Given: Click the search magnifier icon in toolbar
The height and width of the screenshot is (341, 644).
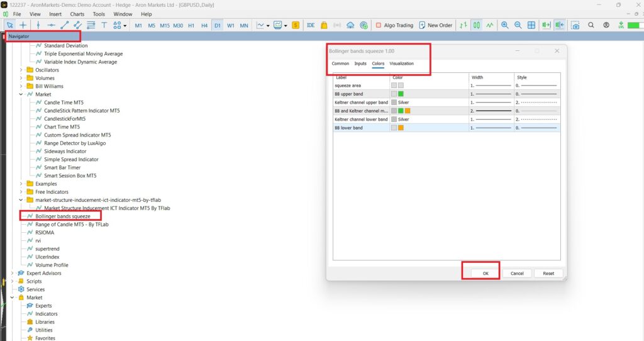Looking at the screenshot, I should click(x=591, y=25).
